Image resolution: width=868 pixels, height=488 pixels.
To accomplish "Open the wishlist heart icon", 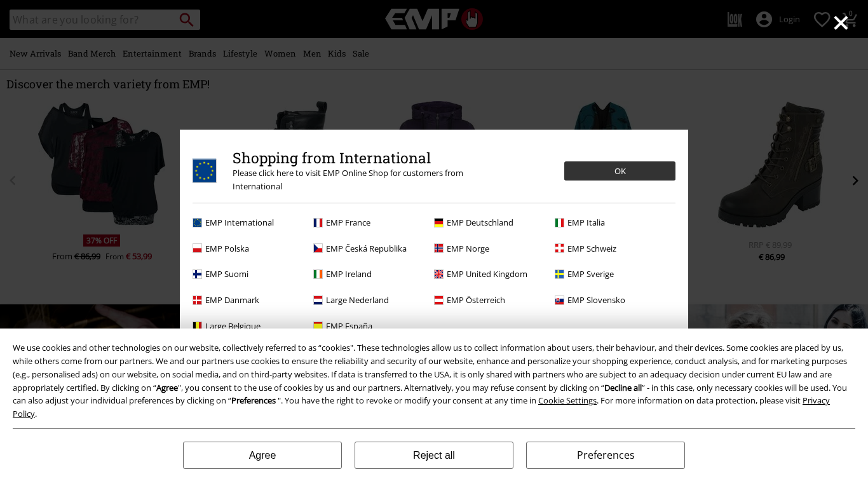I will tap(822, 20).
